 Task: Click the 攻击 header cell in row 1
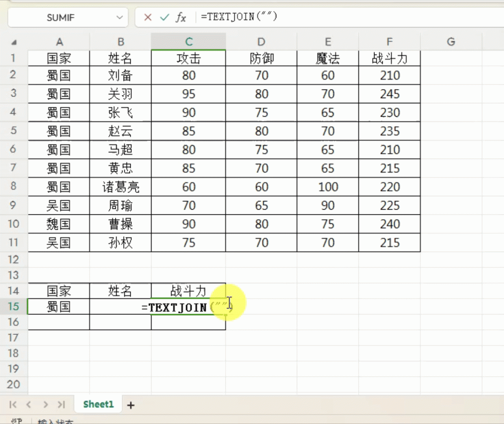pos(189,58)
